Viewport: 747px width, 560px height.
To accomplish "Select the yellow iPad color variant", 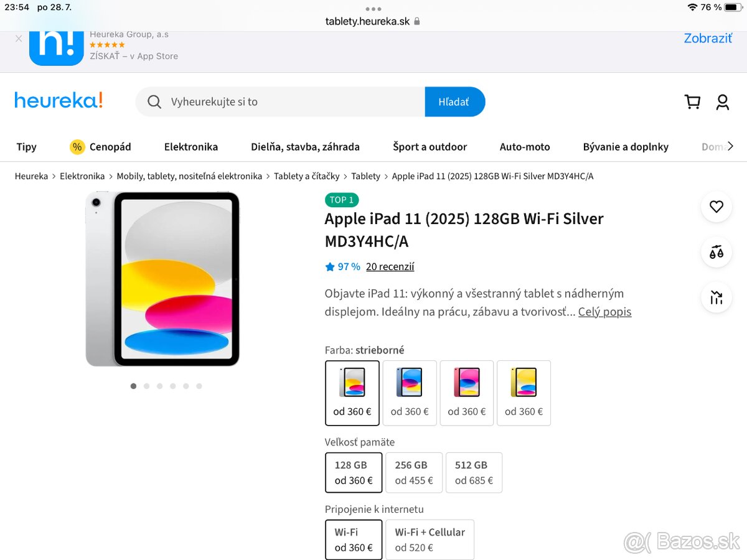I will (x=524, y=393).
